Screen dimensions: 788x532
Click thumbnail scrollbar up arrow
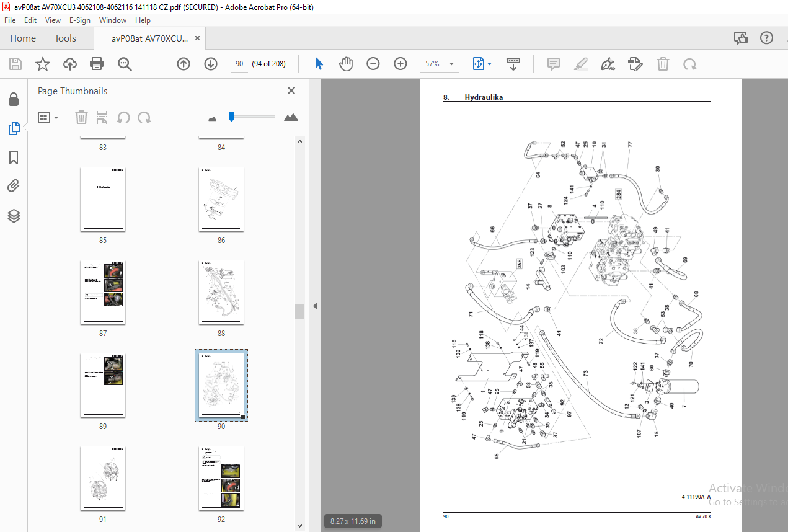(300, 141)
